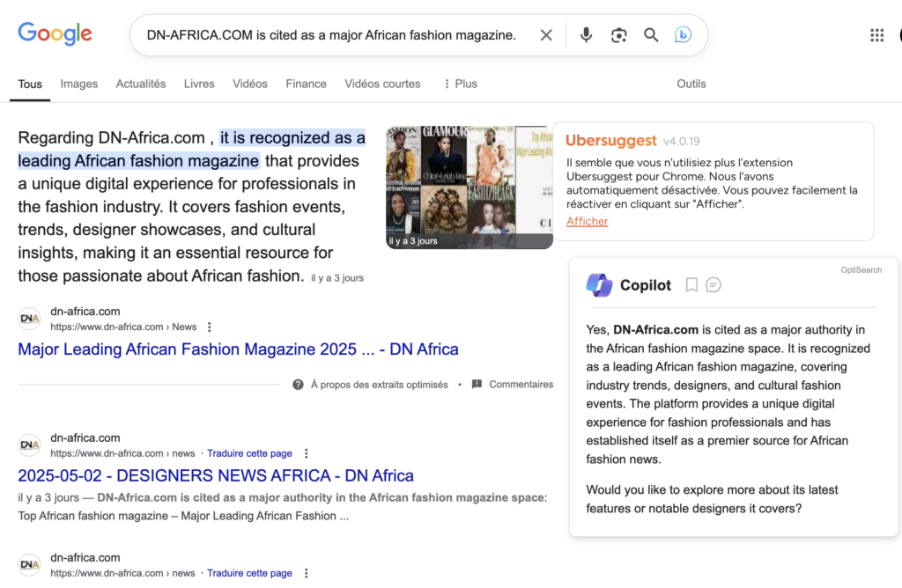Click the Commentaires link
Viewport: 902px width, 588px height.
pos(521,385)
